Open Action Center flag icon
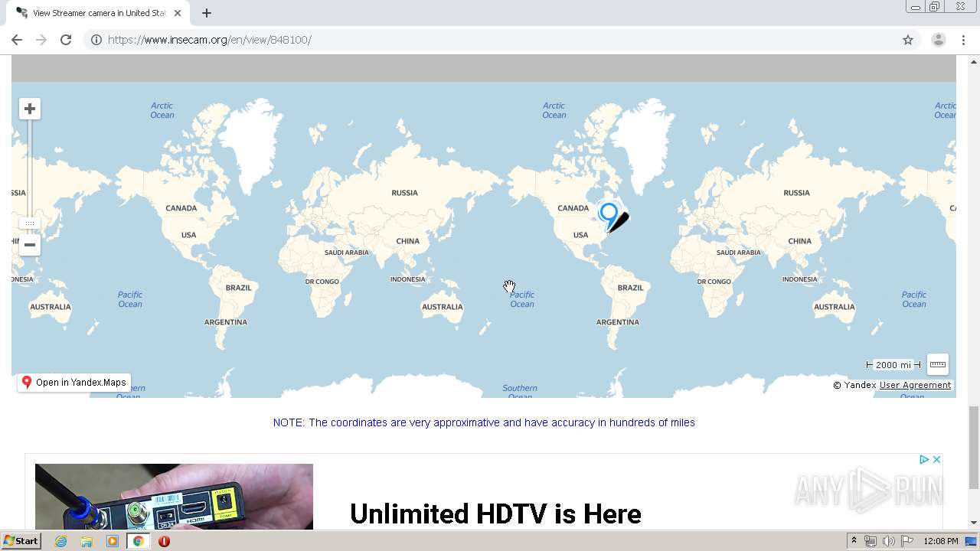 coord(907,541)
